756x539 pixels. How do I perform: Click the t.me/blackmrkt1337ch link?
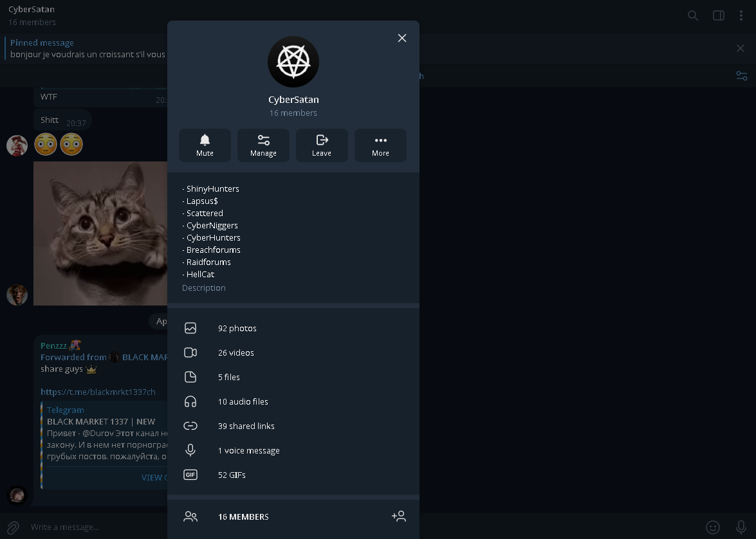pos(98,392)
